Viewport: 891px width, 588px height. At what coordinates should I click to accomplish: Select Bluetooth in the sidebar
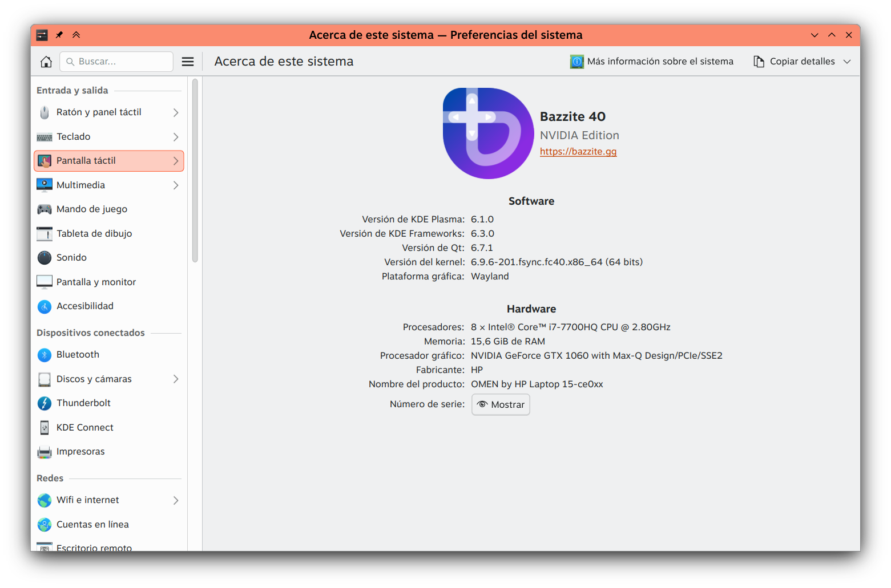(109, 355)
